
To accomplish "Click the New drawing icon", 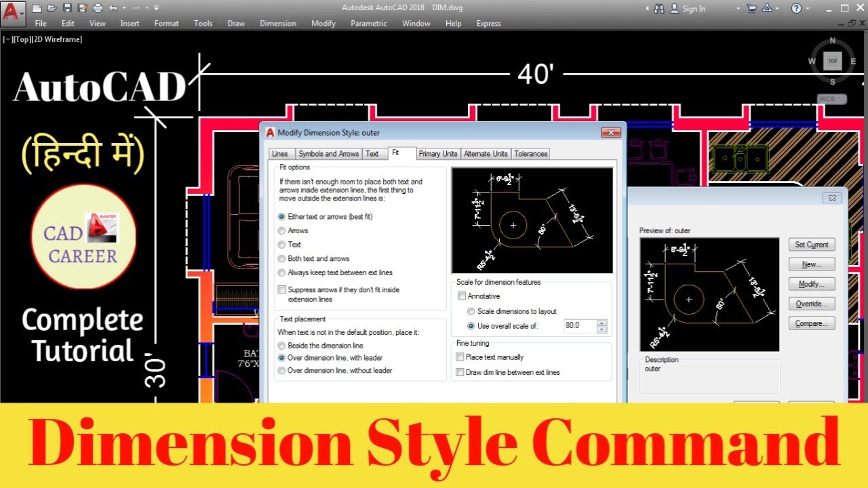I will coord(37,8).
